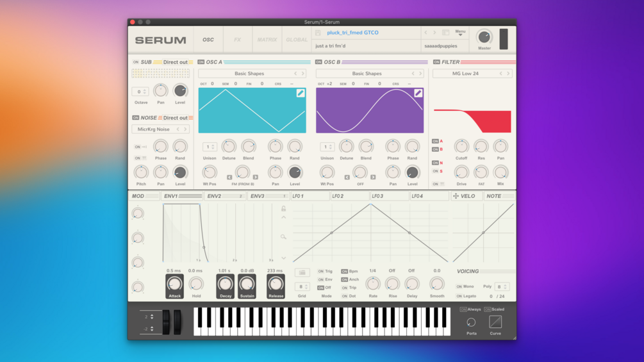The width and height of the screenshot is (644, 362).
Task: Click the LFO folder icon above Grid
Action: pos(302,272)
